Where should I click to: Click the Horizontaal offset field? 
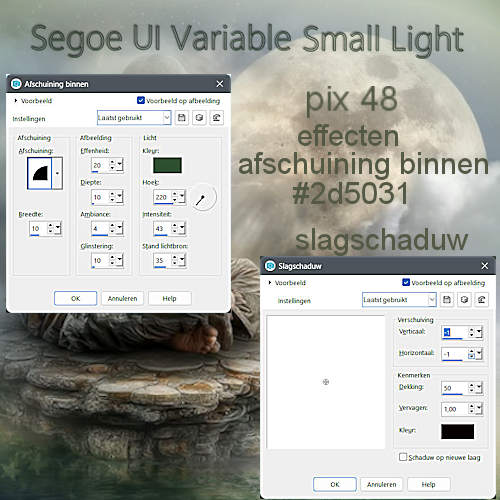pos(455,354)
